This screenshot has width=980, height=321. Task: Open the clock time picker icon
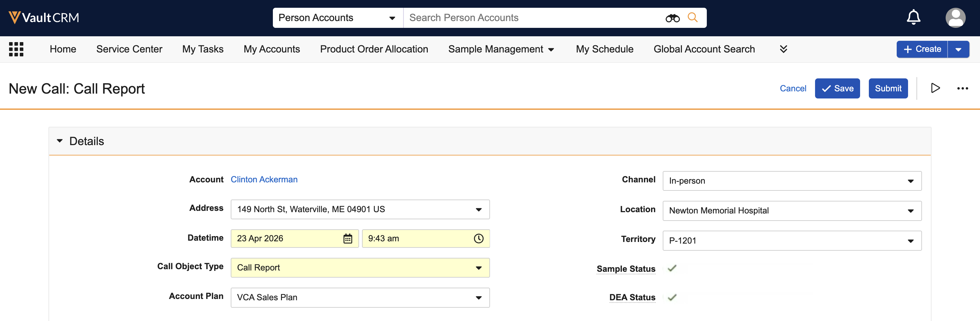479,238
